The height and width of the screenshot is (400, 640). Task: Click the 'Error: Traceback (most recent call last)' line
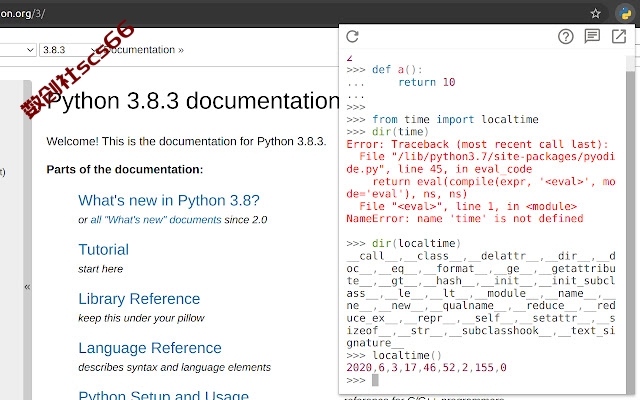(477, 144)
